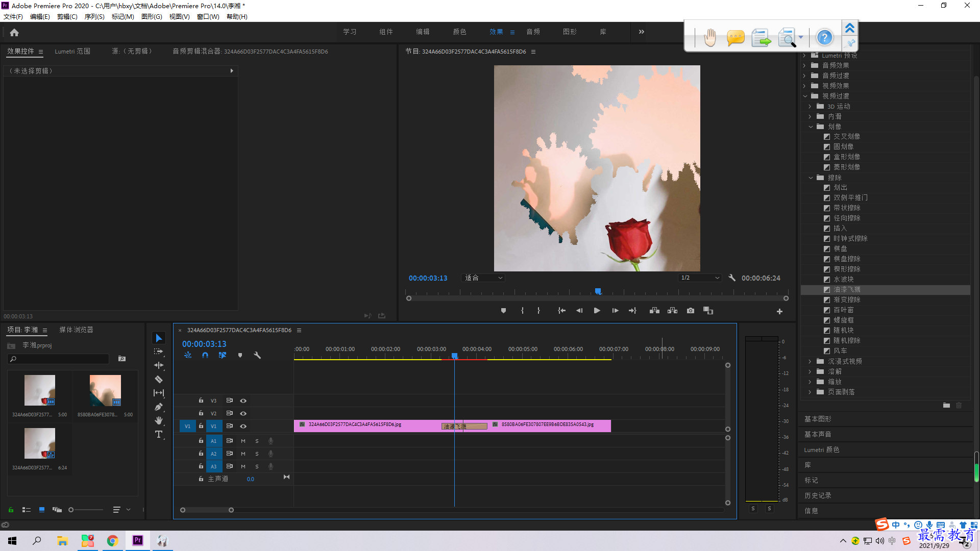Toggle V1 track output eye

(243, 426)
